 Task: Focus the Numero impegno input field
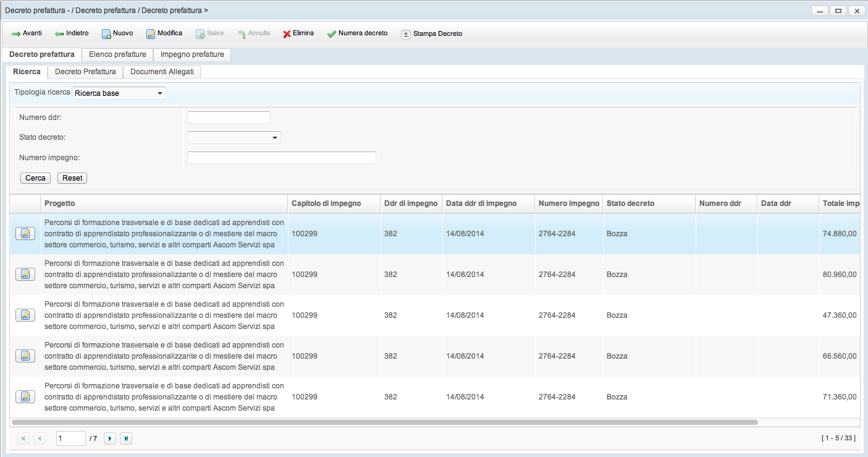point(281,158)
